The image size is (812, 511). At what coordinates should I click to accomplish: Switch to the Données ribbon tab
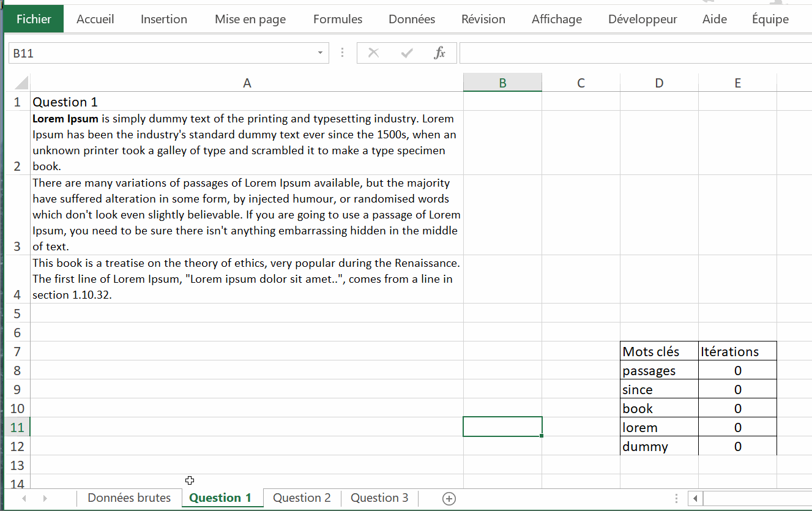(411, 19)
